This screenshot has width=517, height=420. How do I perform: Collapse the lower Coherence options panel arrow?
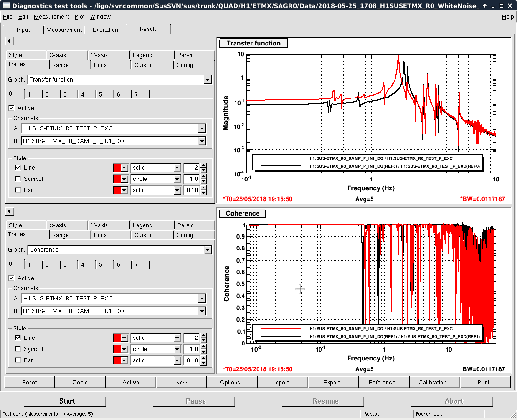pos(9,211)
